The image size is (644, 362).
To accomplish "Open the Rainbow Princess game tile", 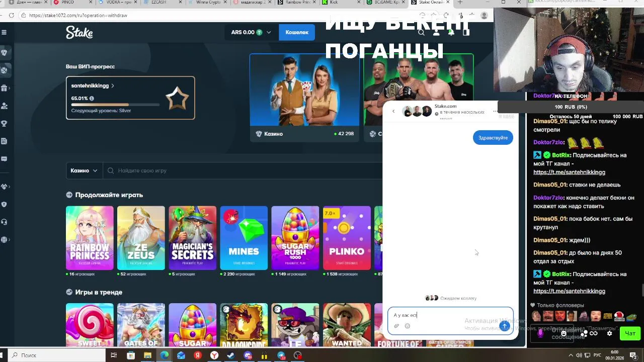I will click(90, 238).
